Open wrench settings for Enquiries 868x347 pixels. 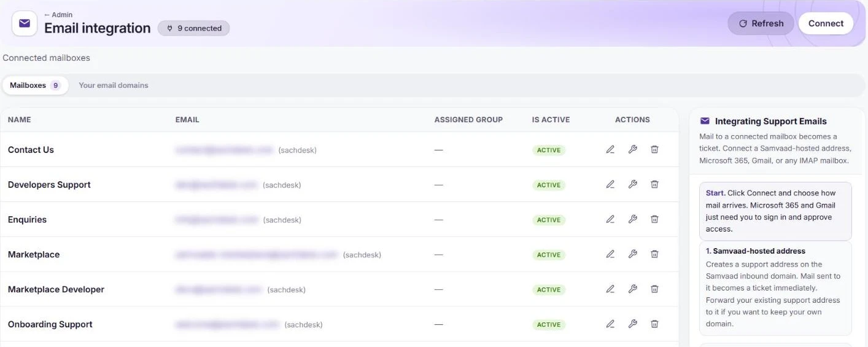pos(632,219)
